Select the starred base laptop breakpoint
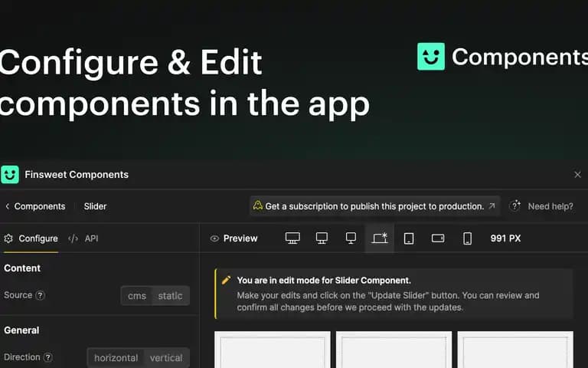The height and width of the screenshot is (368, 588). (380, 238)
